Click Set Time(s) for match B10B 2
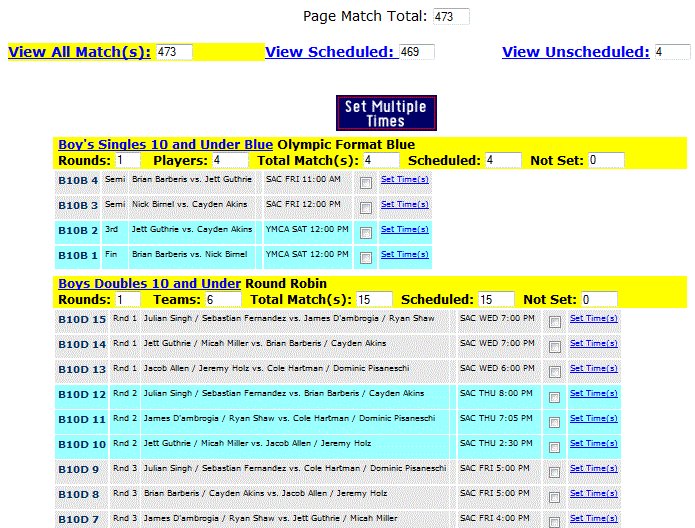Screen dimensions: 695x528 click(405, 229)
